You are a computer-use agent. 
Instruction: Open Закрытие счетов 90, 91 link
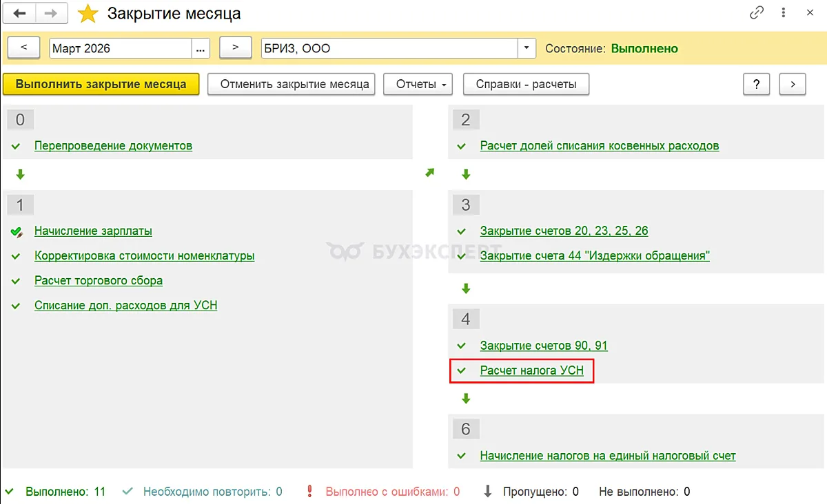pyautogui.click(x=544, y=346)
